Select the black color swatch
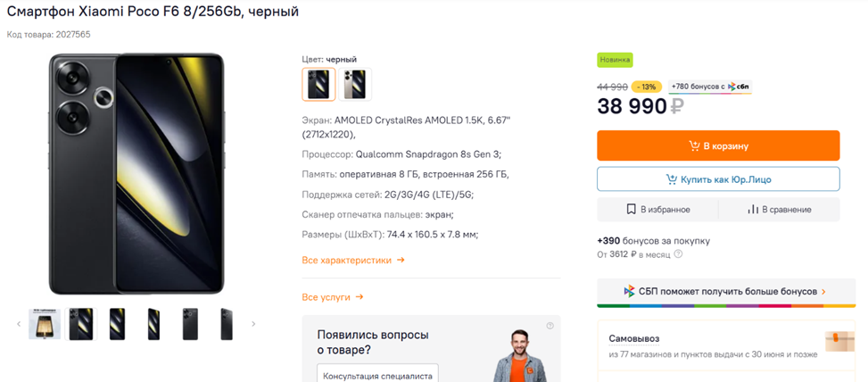The image size is (868, 382). [318, 85]
